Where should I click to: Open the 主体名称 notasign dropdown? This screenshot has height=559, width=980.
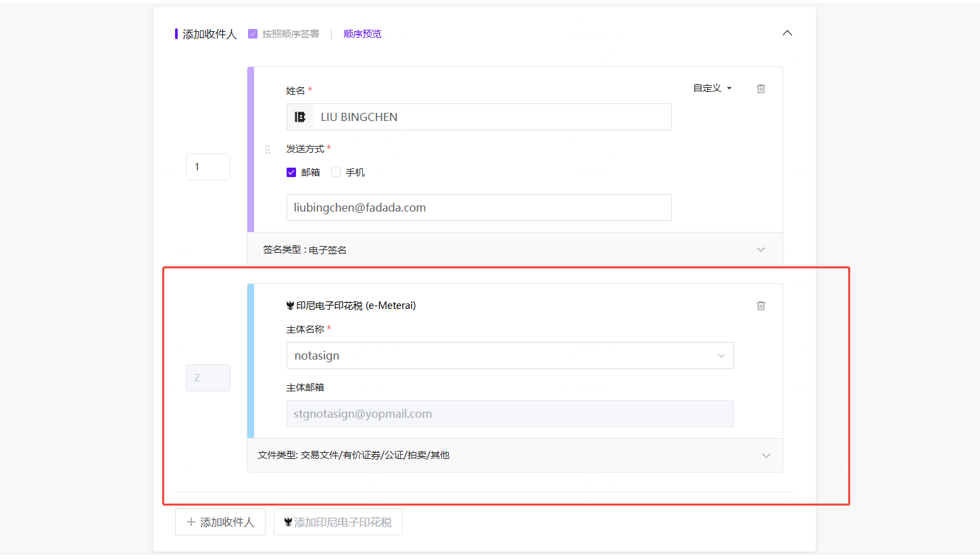(510, 356)
